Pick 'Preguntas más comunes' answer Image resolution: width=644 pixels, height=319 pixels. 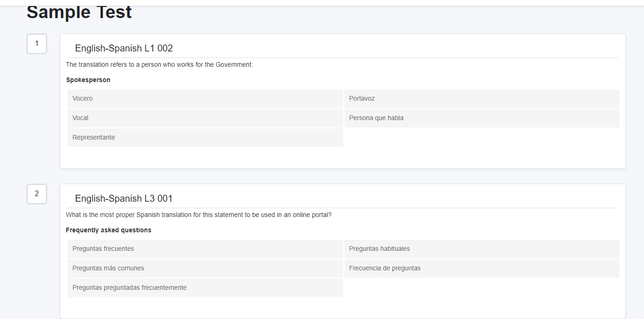coord(205,268)
